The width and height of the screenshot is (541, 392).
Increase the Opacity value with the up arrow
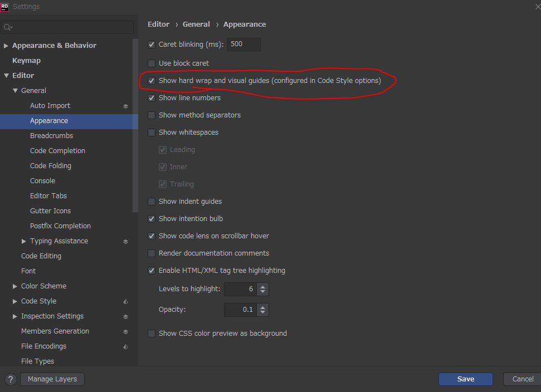263,306
